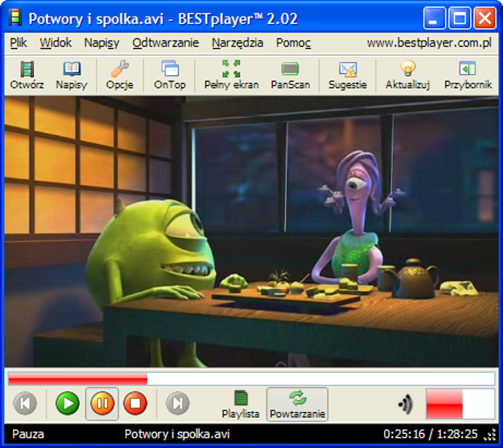Toggle PanScan mode
503x448 pixels.
(x=290, y=75)
